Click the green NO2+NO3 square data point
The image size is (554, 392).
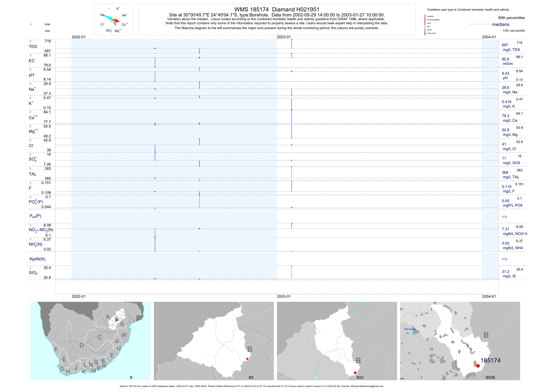[x=199, y=229]
